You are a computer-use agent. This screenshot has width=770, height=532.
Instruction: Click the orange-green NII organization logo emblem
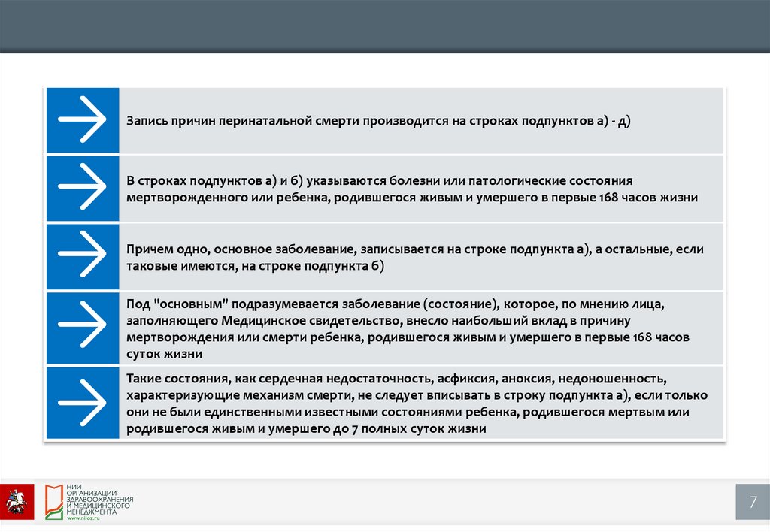coord(52,501)
